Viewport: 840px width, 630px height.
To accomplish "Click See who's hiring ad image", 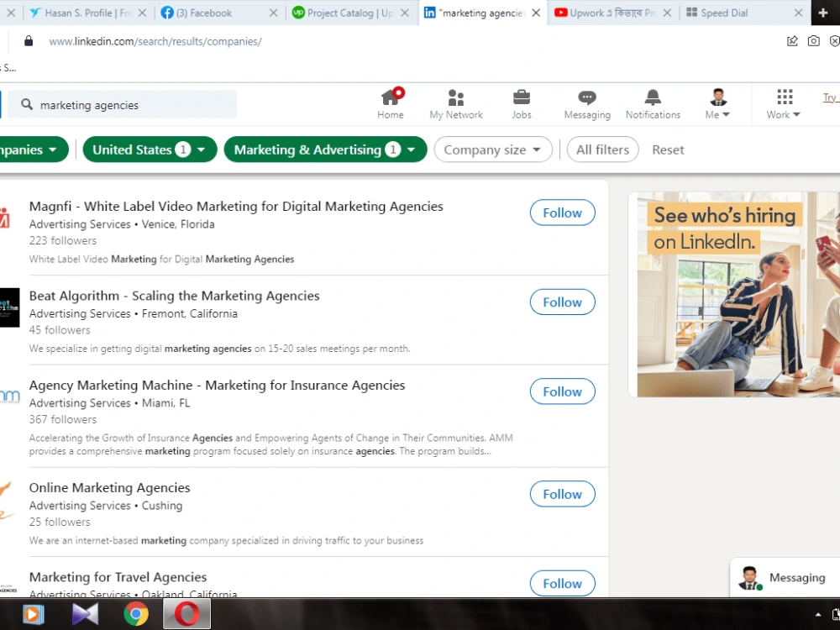I will pyautogui.click(x=738, y=294).
